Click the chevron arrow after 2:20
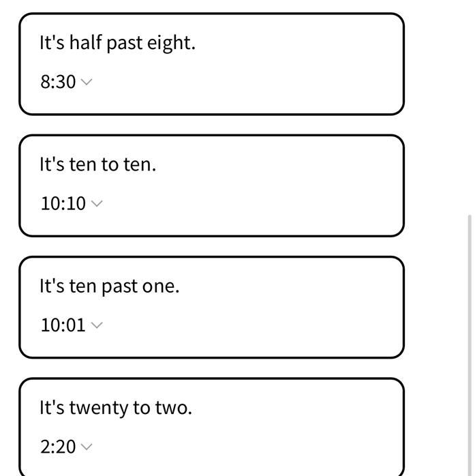 click(87, 447)
